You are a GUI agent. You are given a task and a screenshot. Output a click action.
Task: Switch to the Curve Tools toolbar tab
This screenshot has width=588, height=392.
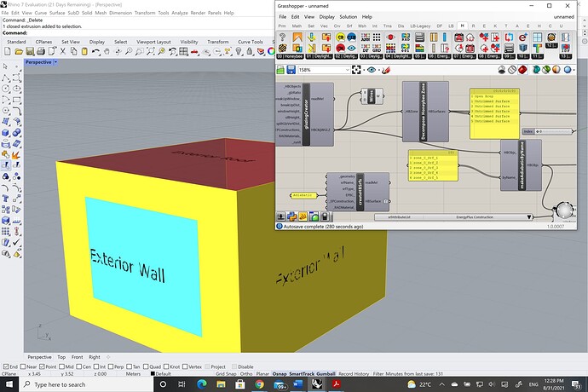251,42
